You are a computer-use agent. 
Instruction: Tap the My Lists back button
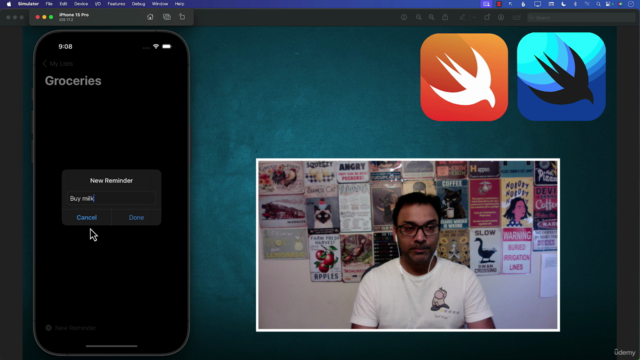click(x=58, y=64)
